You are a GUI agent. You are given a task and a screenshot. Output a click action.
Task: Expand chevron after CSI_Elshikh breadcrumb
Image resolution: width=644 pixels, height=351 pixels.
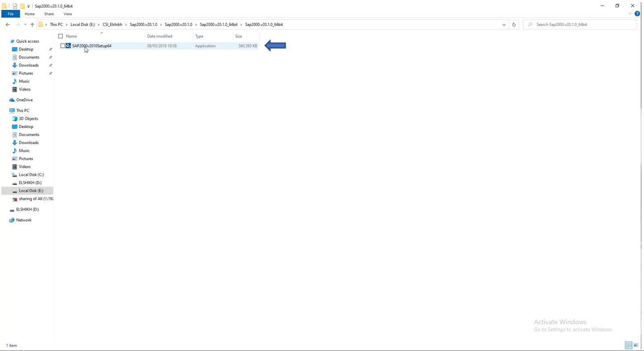(x=126, y=25)
